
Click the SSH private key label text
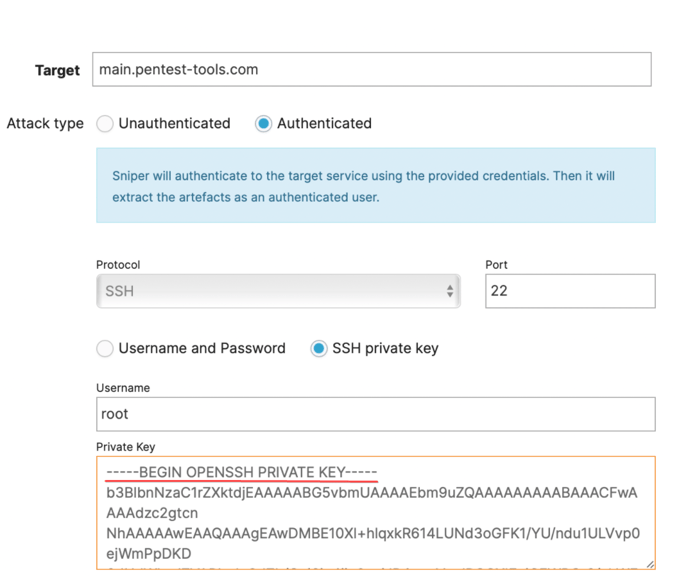click(385, 348)
